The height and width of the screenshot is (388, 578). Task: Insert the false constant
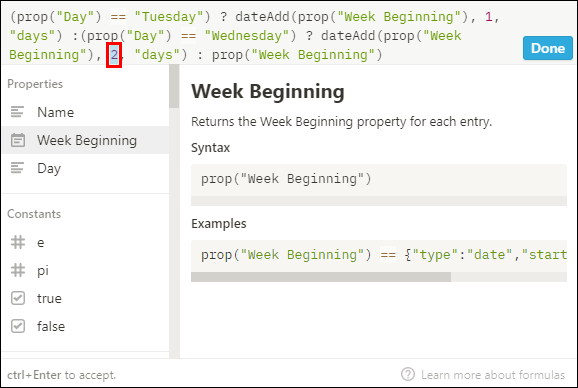tap(86, 326)
